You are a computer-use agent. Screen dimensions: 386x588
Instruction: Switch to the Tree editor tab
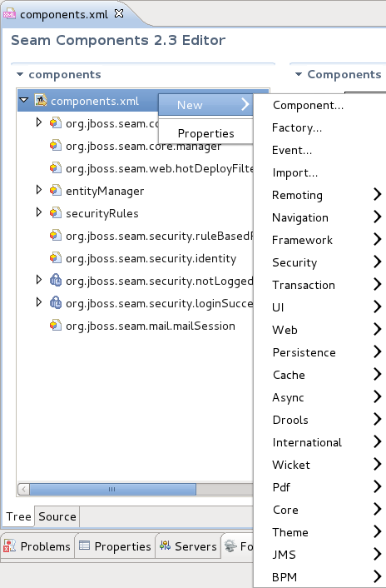(18, 516)
